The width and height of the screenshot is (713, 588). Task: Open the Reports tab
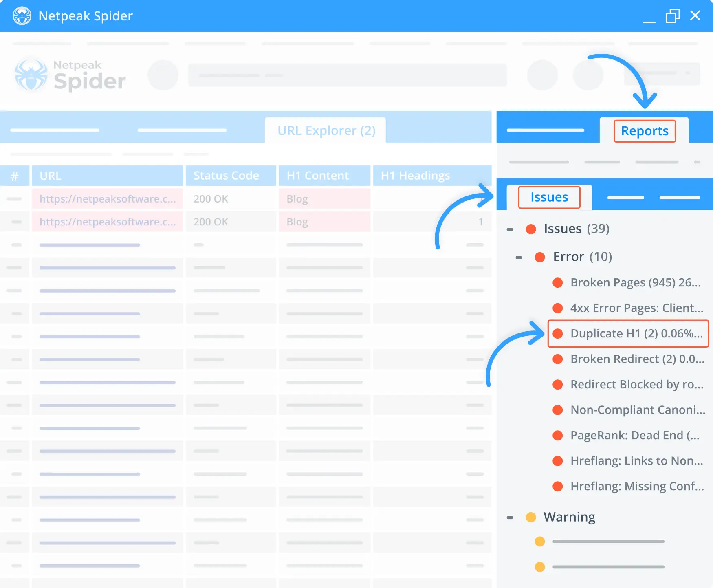(x=645, y=131)
